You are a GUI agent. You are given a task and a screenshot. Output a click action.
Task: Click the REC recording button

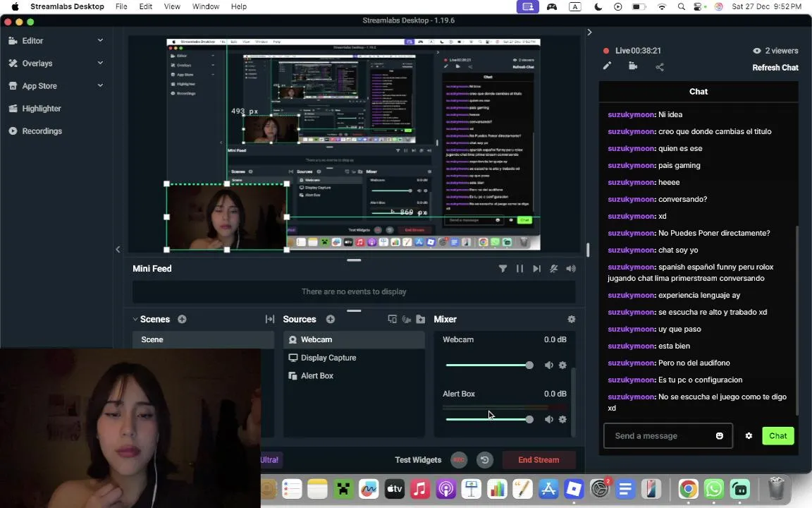pyautogui.click(x=459, y=460)
